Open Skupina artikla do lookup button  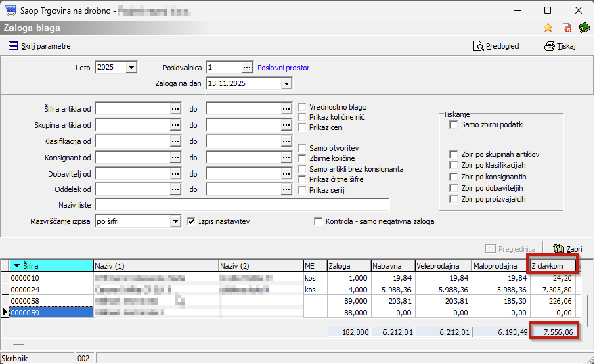(286, 125)
